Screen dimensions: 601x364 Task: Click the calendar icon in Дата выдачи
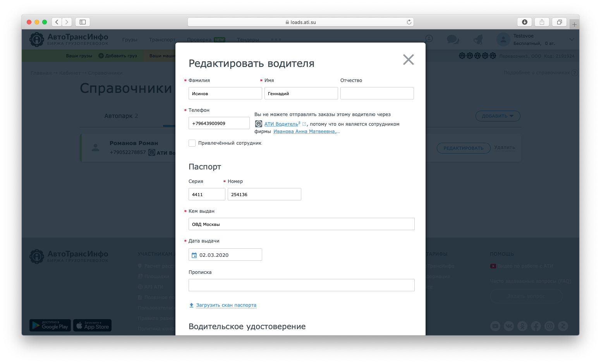click(x=194, y=255)
